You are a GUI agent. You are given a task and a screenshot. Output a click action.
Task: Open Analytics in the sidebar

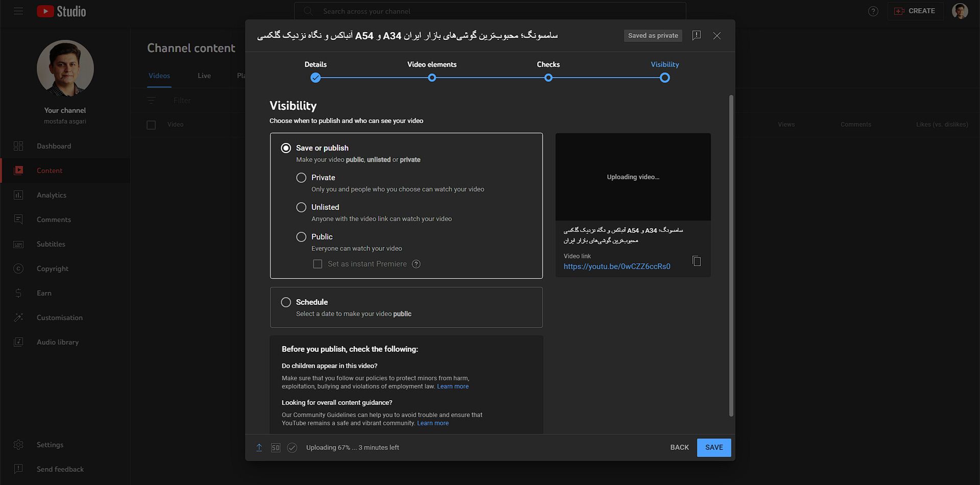point(65,195)
